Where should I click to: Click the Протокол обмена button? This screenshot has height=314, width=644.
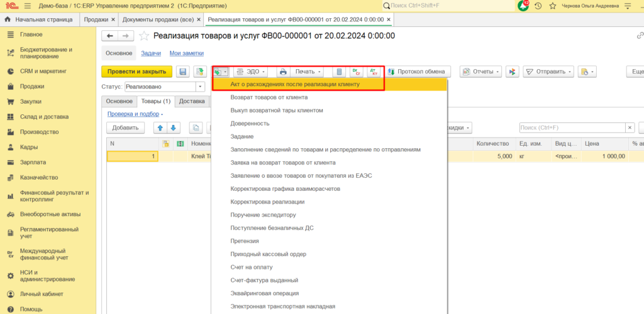point(418,72)
